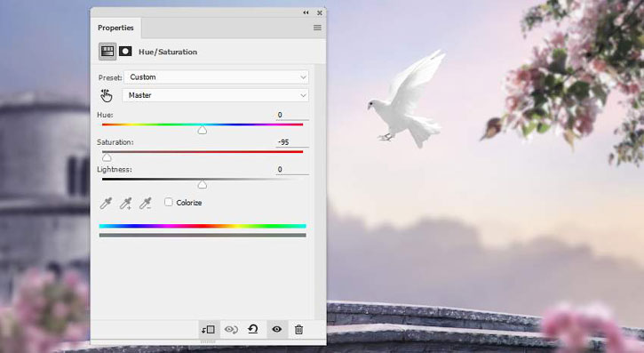Screen dimensions: 644x353
Task: Select the Properties tab
Action: [x=115, y=28]
